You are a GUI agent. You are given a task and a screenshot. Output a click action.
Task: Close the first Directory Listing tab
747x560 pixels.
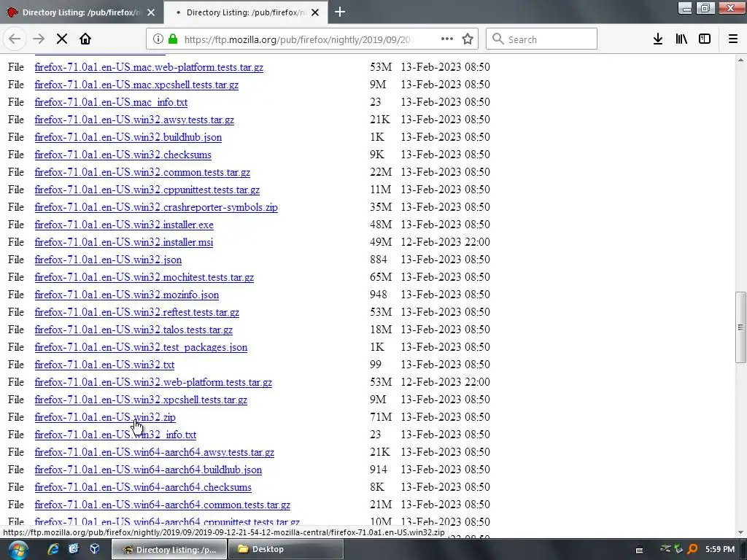[x=151, y=12]
